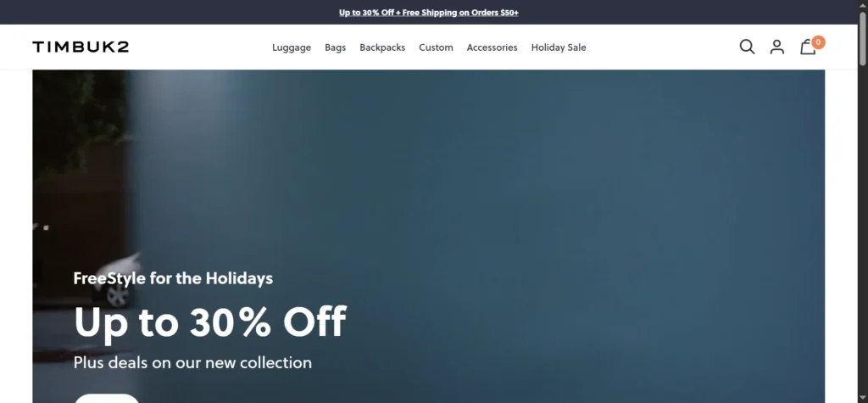Go to the Custom navigation item
Viewport: 868px width, 403px height.
[436, 48]
